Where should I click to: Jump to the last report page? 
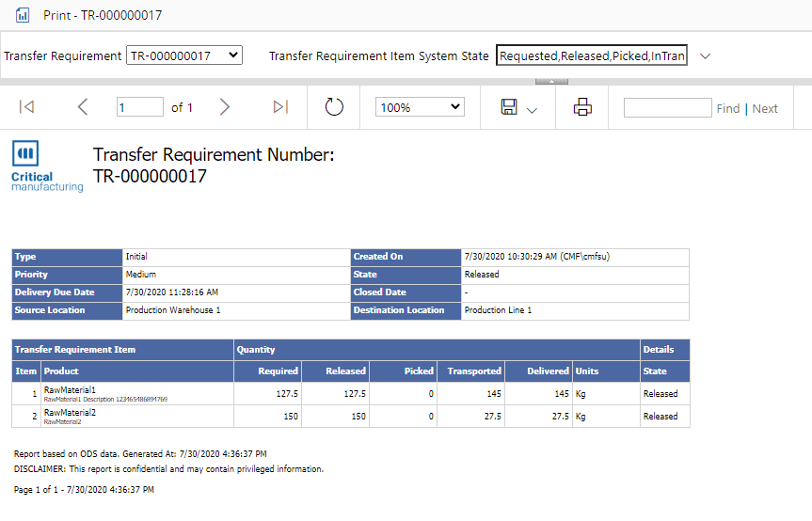pos(280,107)
